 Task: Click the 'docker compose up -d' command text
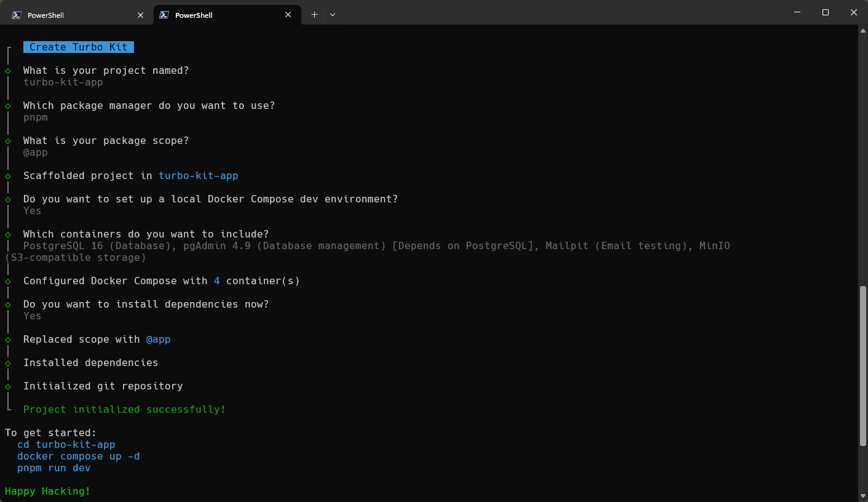click(78, 456)
